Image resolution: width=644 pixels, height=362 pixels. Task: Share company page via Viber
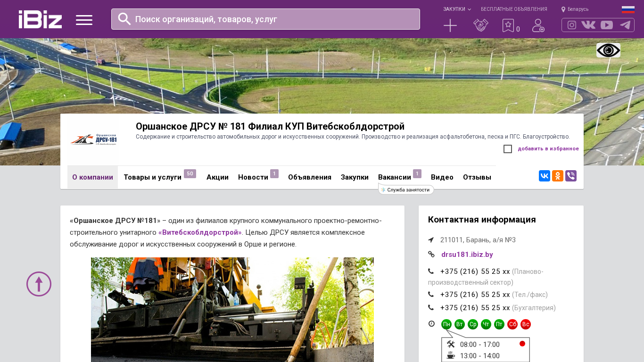point(571,176)
